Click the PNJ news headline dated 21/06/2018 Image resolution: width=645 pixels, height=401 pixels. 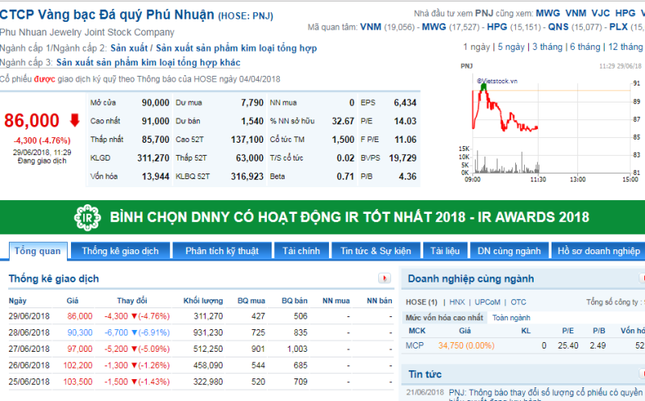point(546,393)
